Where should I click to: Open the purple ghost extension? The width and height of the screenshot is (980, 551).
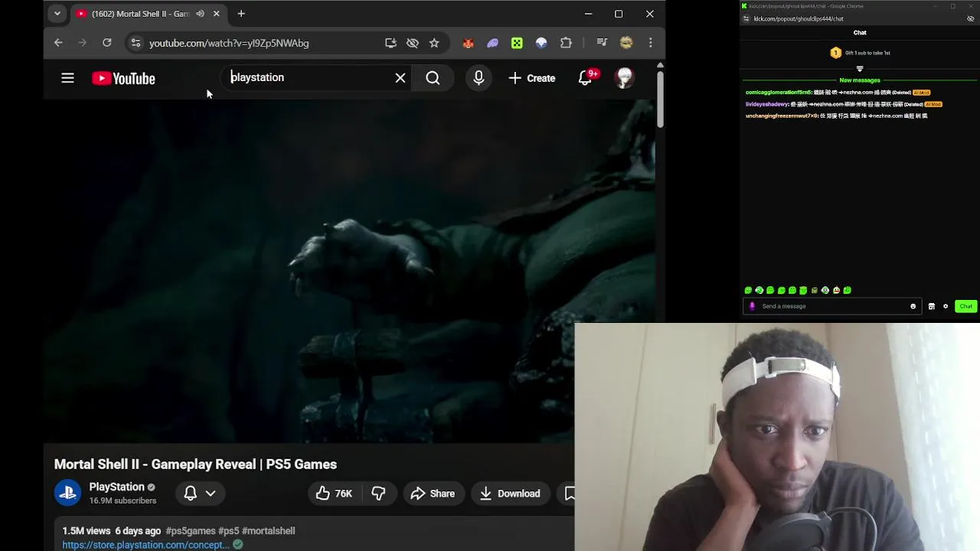tap(492, 43)
